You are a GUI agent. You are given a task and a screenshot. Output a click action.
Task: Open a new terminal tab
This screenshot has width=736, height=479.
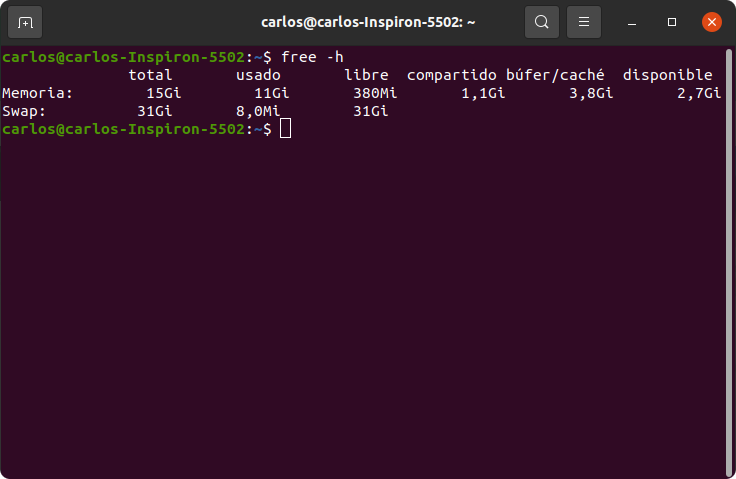pyautogui.click(x=25, y=22)
